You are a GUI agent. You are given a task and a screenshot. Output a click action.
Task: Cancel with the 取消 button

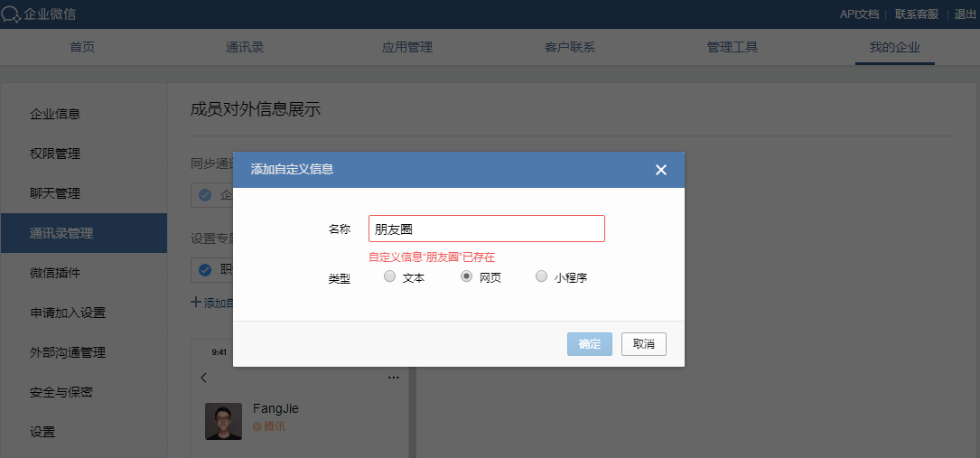click(x=644, y=344)
